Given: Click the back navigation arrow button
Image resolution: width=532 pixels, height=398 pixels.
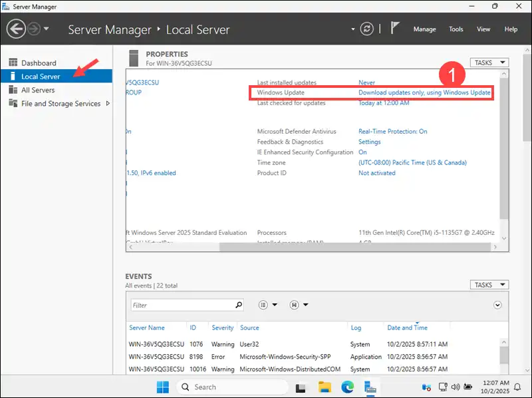Looking at the screenshot, I should tap(16, 29).
